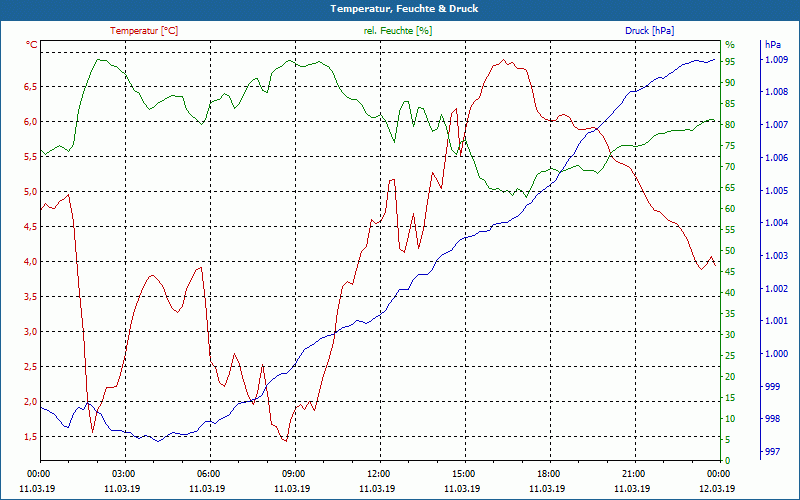Click the '00:00' time above 12.03.19
The width and height of the screenshot is (800, 500).
(x=718, y=473)
